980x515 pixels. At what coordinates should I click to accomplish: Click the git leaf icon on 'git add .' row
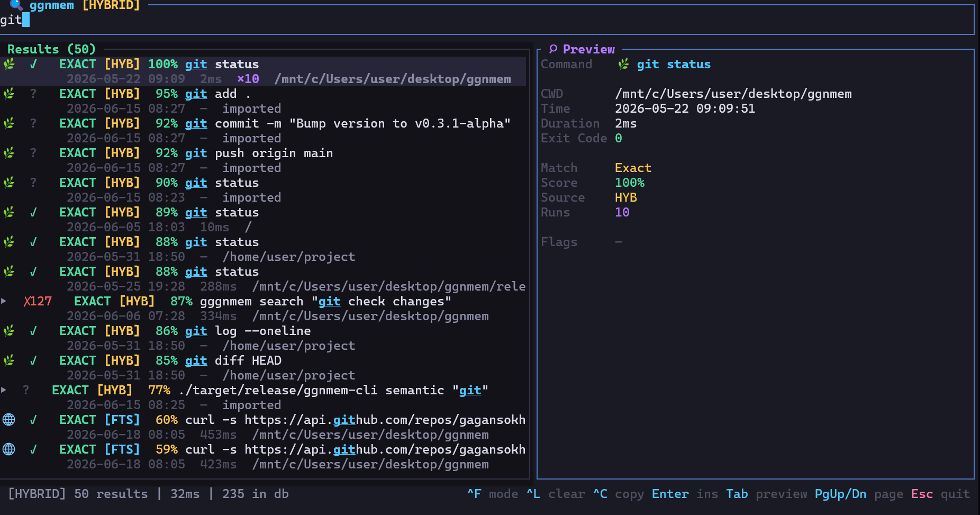[x=9, y=94]
